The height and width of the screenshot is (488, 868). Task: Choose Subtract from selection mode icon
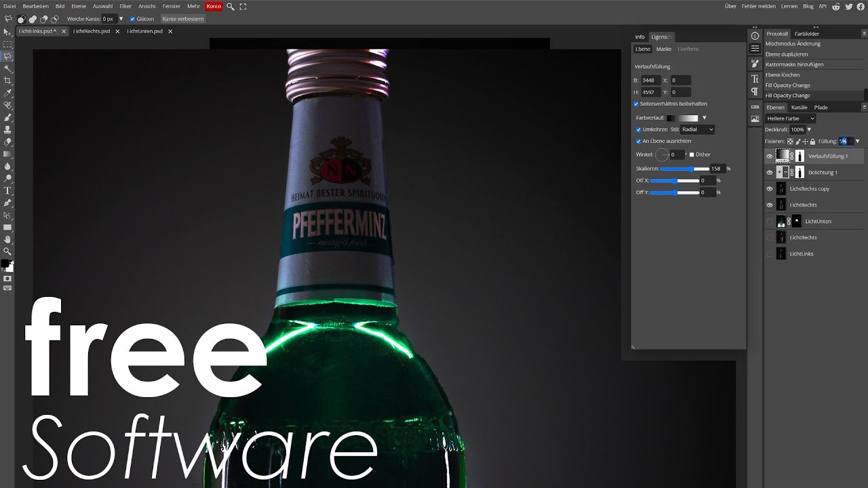pyautogui.click(x=43, y=19)
